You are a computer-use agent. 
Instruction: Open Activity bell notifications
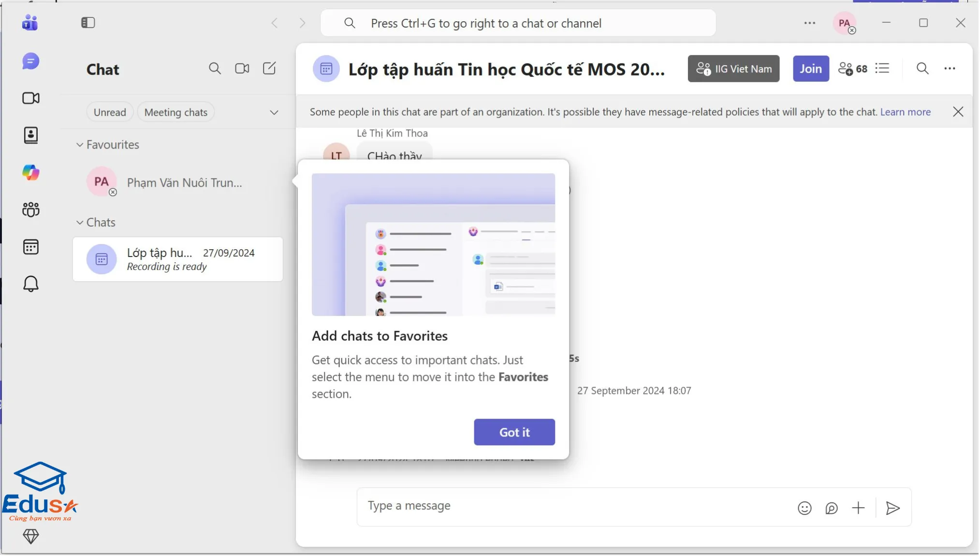click(30, 284)
